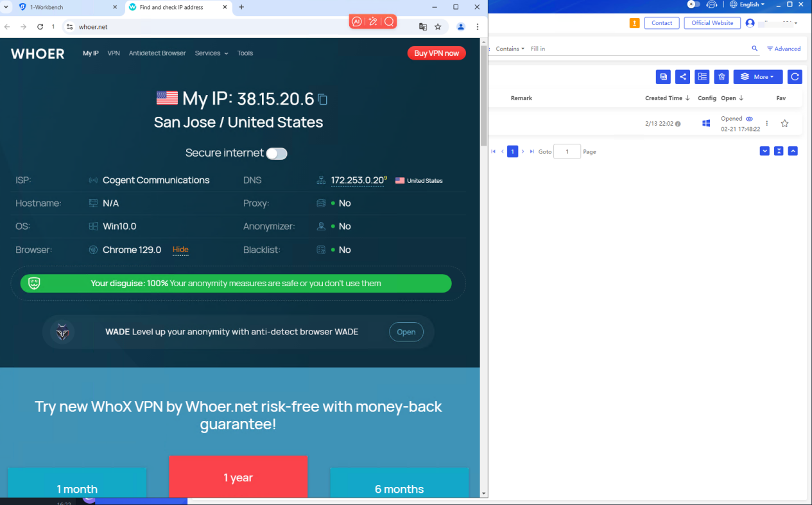This screenshot has height=505, width=812.
Task: Click the magnifier search icon in filter bar
Action: pyautogui.click(x=755, y=49)
